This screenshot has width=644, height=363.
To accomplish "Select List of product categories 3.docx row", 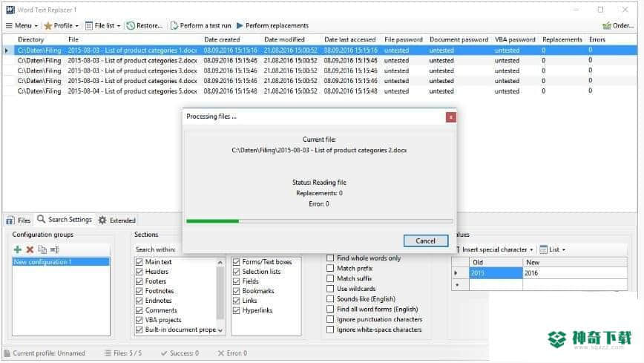I will click(320, 71).
